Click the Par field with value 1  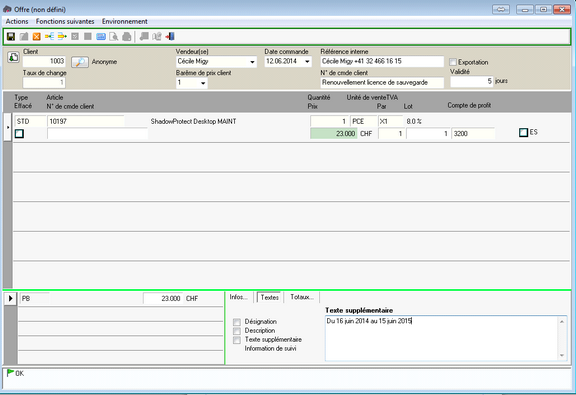click(x=391, y=133)
